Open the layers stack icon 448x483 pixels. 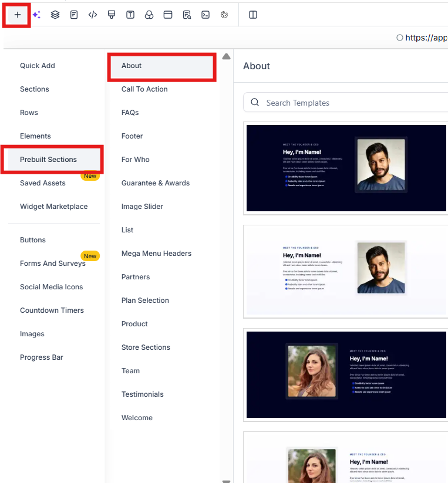click(x=55, y=15)
